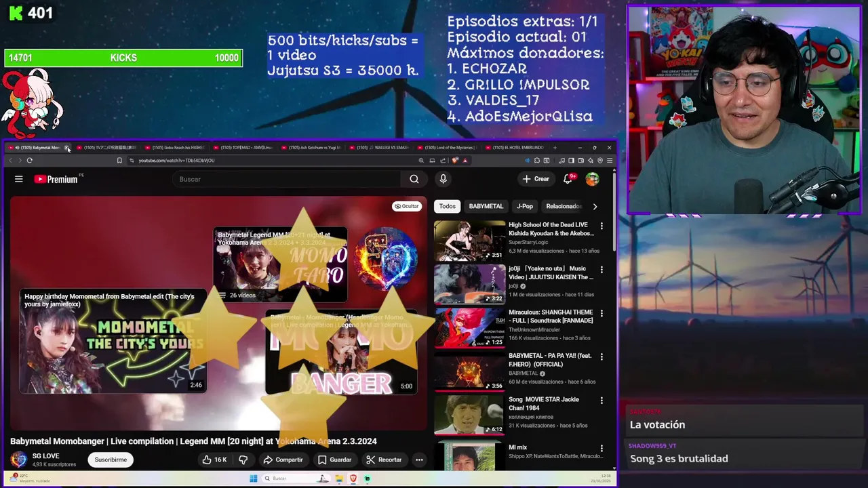Dislike the Babymetal Momobanger video
Screen dimensions: 868x488
(243, 460)
